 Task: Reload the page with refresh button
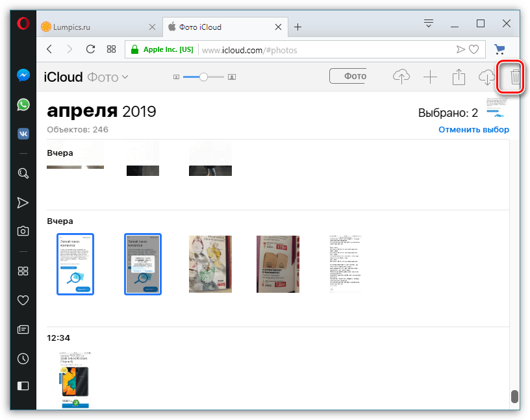point(90,49)
